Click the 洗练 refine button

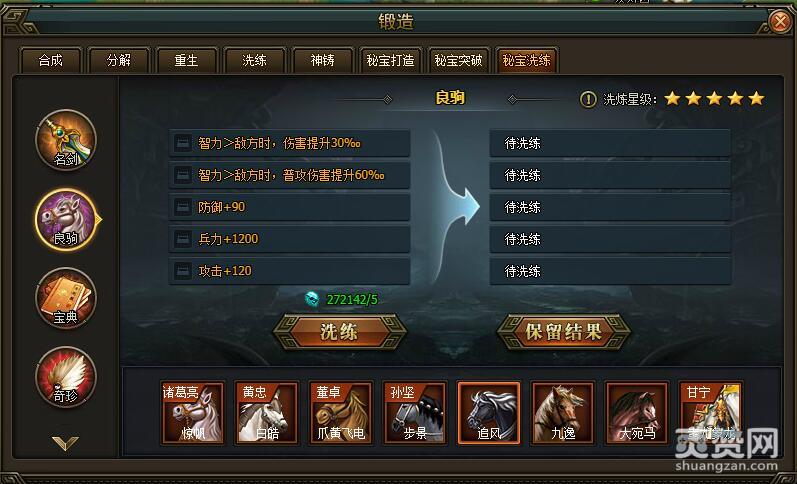340,332
